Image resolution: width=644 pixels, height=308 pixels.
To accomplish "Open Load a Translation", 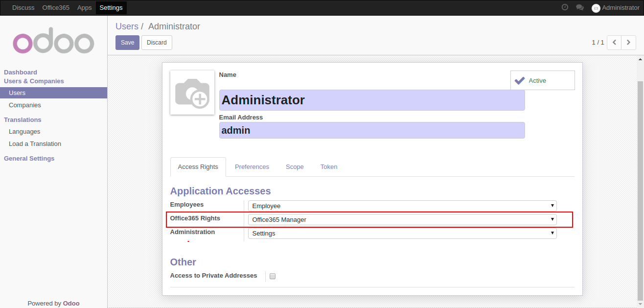I will click(x=35, y=144).
